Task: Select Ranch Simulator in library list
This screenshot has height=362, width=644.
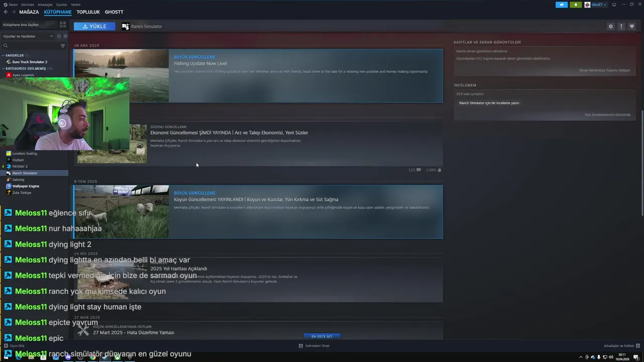Action: point(34,173)
